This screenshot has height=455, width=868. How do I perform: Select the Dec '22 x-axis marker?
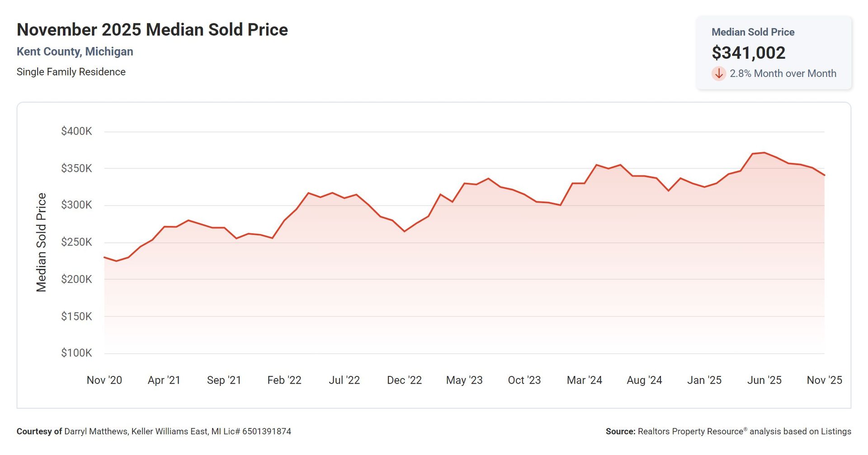click(x=404, y=380)
